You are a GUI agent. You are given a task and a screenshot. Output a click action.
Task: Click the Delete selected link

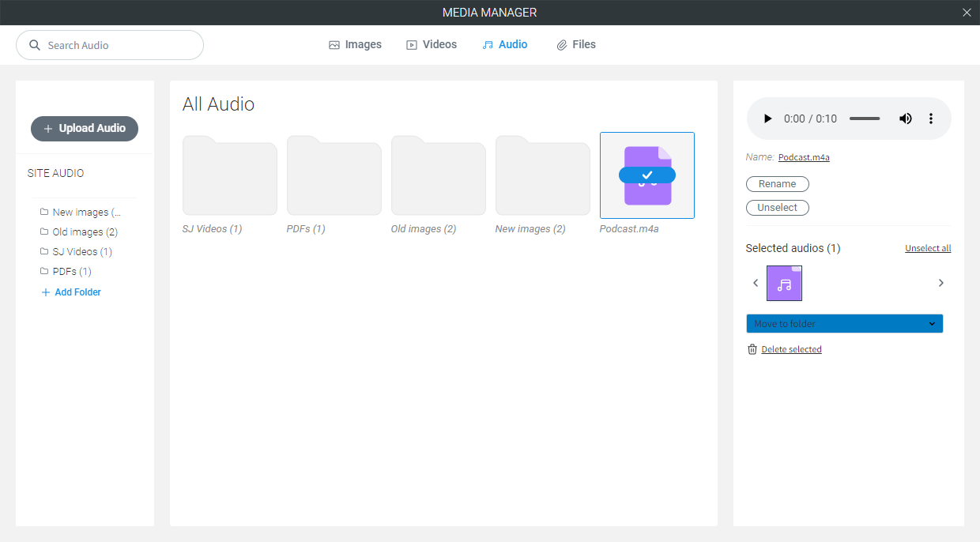click(x=791, y=349)
